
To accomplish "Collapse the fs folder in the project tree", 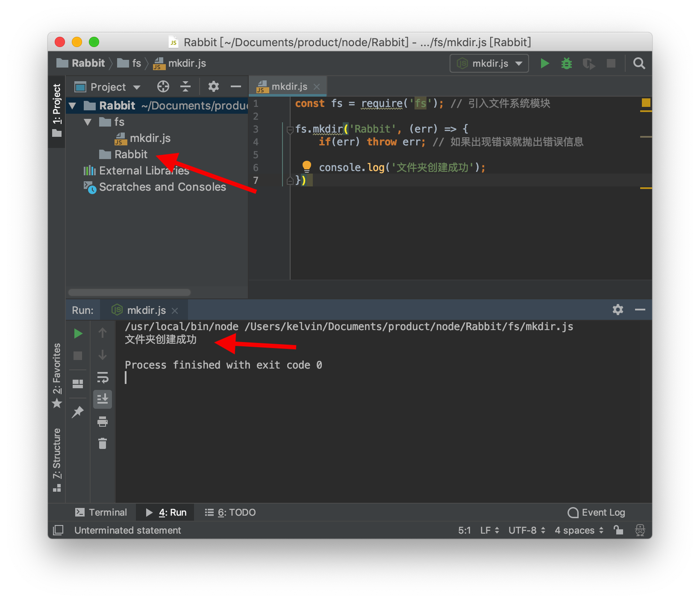I will click(88, 122).
